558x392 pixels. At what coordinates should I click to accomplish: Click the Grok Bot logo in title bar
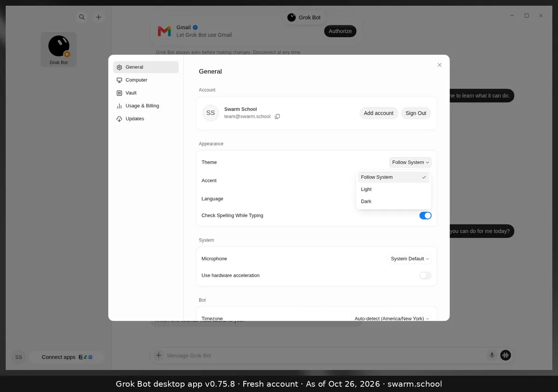(292, 17)
